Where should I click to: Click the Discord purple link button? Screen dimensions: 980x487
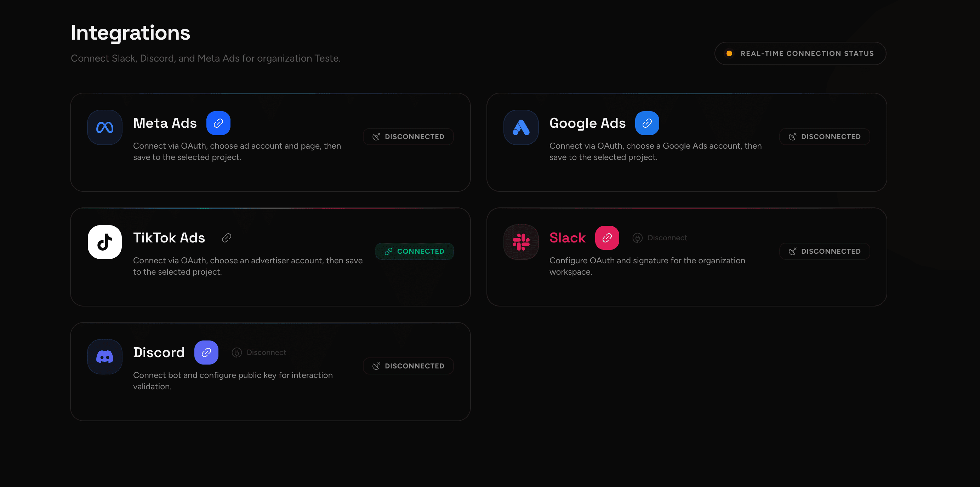click(x=206, y=353)
